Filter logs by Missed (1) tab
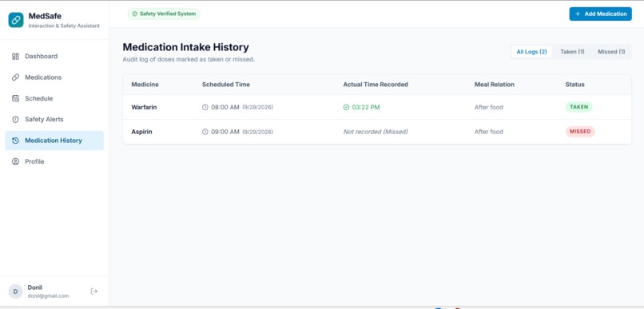The width and height of the screenshot is (644, 309). [611, 52]
